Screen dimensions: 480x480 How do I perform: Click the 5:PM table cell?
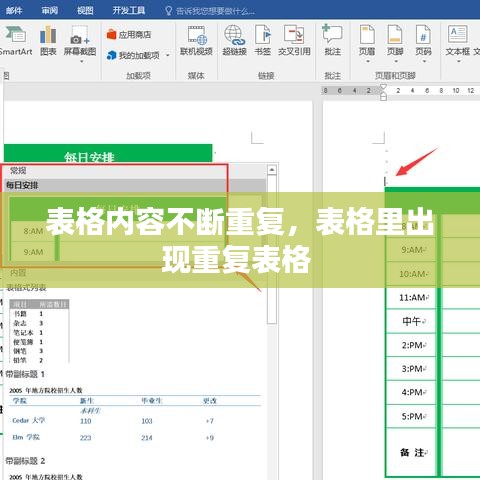(x=411, y=416)
